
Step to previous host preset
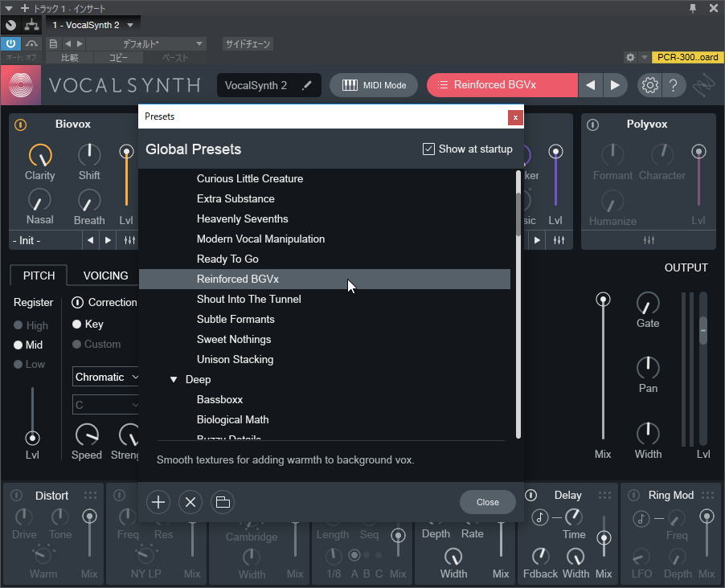click(x=68, y=44)
